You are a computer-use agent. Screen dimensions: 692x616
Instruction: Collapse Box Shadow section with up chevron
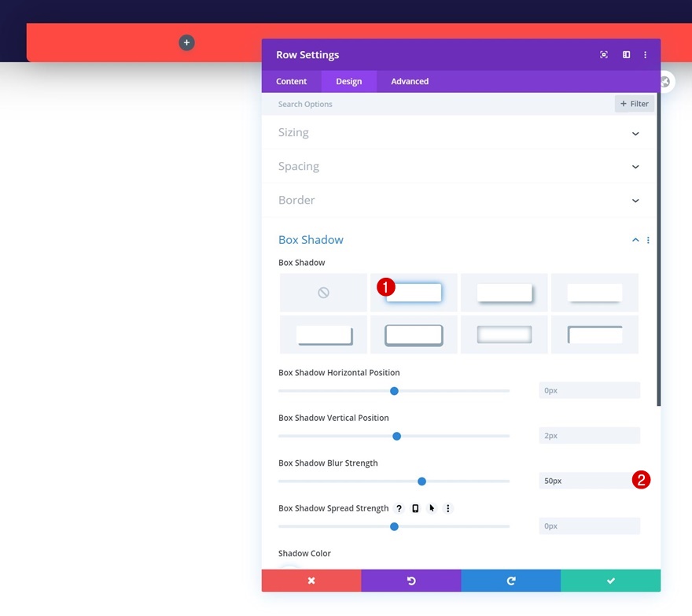click(x=635, y=240)
